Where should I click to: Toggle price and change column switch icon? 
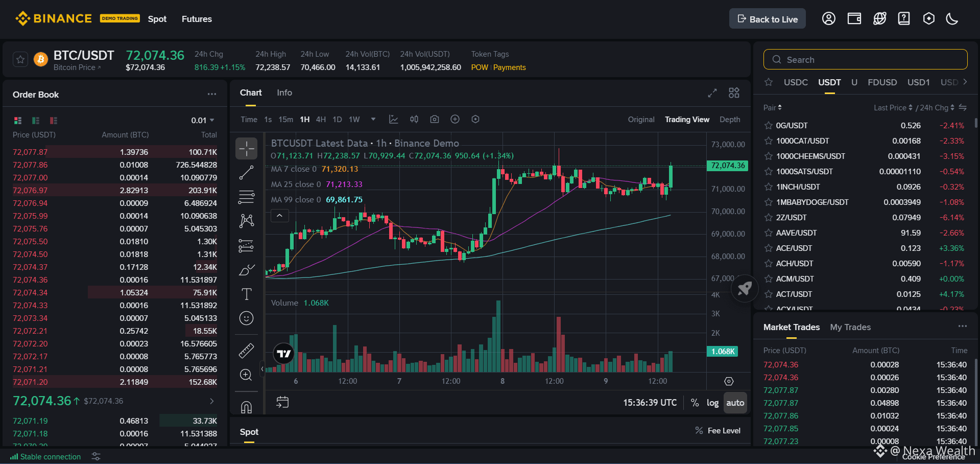point(963,107)
